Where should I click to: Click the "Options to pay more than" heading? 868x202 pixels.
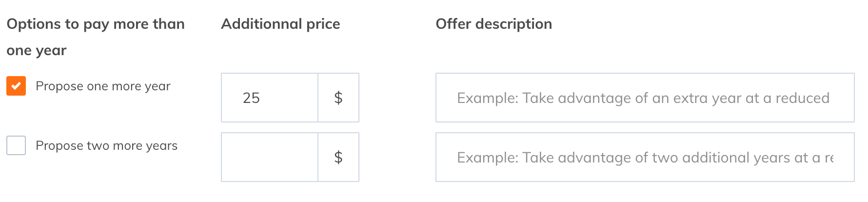(96, 24)
